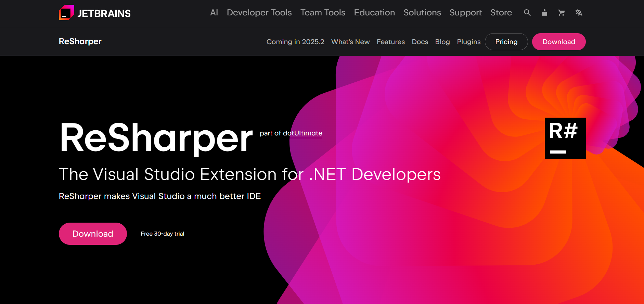The width and height of the screenshot is (644, 304).
Task: Click the Download button in navigation bar
Action: [559, 42]
